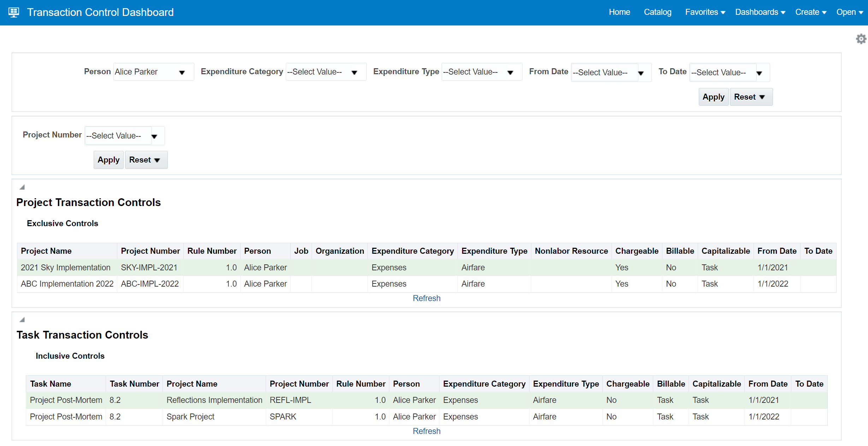This screenshot has height=446, width=868.
Task: Expand the Expenditure Category dropdown
Action: 326,72
